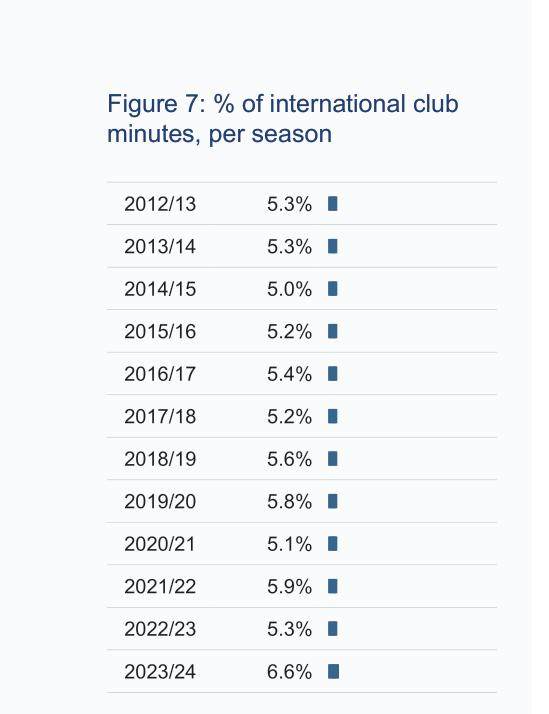The width and height of the screenshot is (549, 714).
Task: Select the 2022/23 season label
Action: (x=160, y=629)
